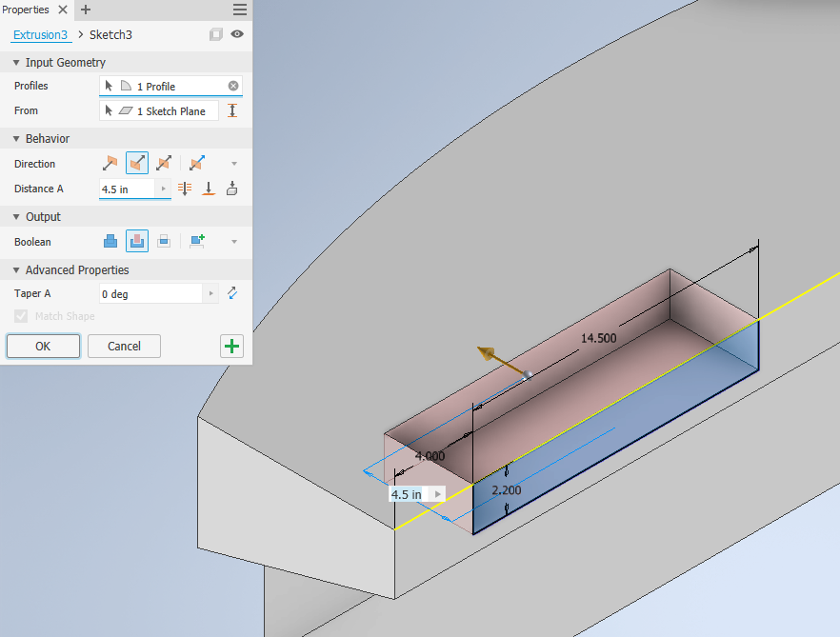Image resolution: width=840 pixels, height=637 pixels.
Task: Collapse the Behavior section
Action: 16,139
